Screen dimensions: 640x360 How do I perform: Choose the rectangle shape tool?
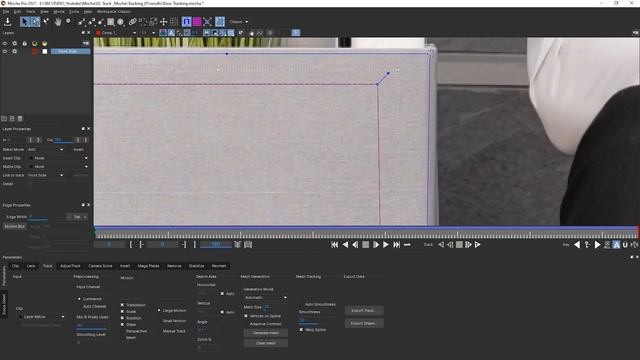pos(111,22)
